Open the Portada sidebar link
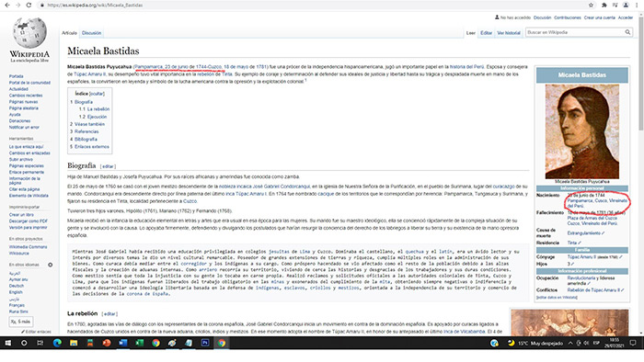Image resolution: width=644 pixels, height=362 pixels. coord(17,76)
